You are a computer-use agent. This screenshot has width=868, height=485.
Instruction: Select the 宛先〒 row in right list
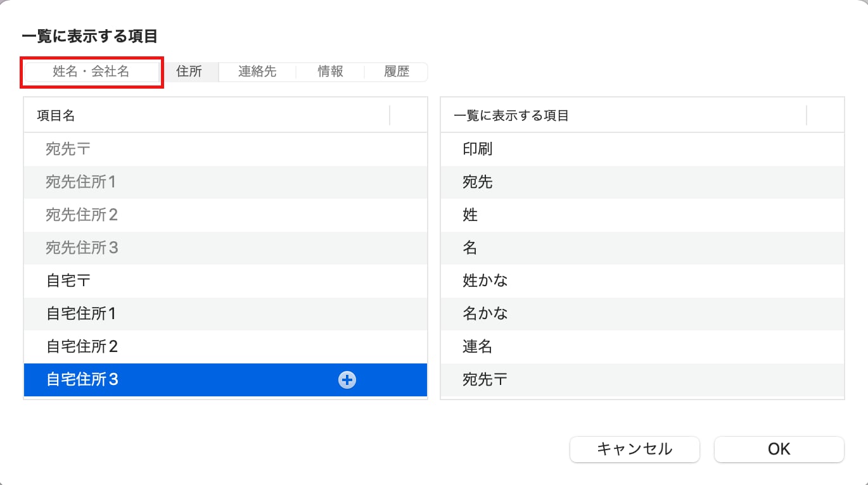pyautogui.click(x=642, y=380)
